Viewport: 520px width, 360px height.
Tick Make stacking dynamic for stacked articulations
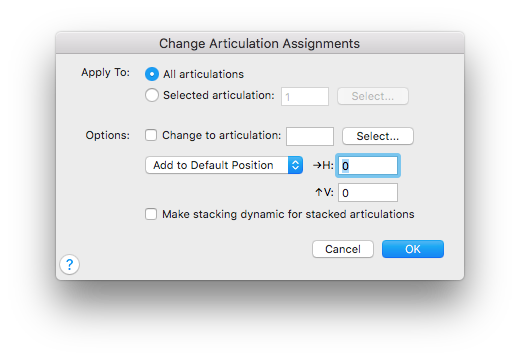(151, 214)
